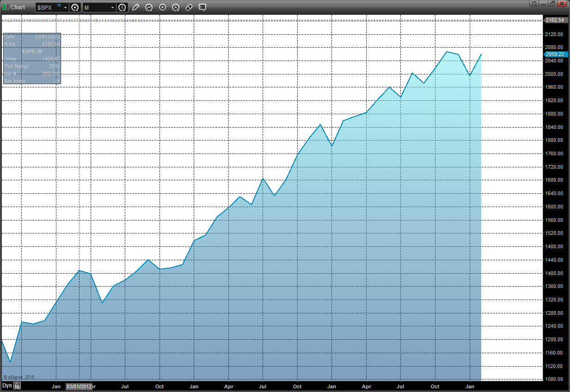Click the cursor data info box
Screen dimensions: 570x392
[x=32, y=58]
